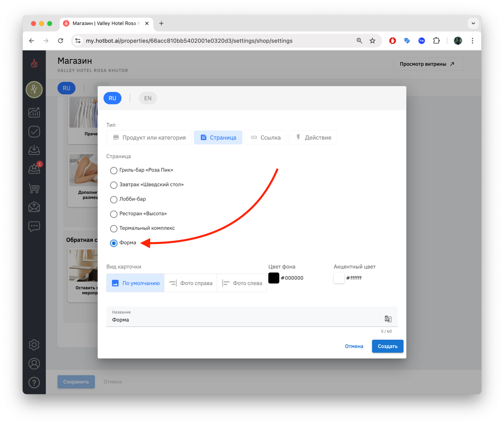Select Фото слева card layout
The width and height of the screenshot is (504, 424).
[242, 283]
